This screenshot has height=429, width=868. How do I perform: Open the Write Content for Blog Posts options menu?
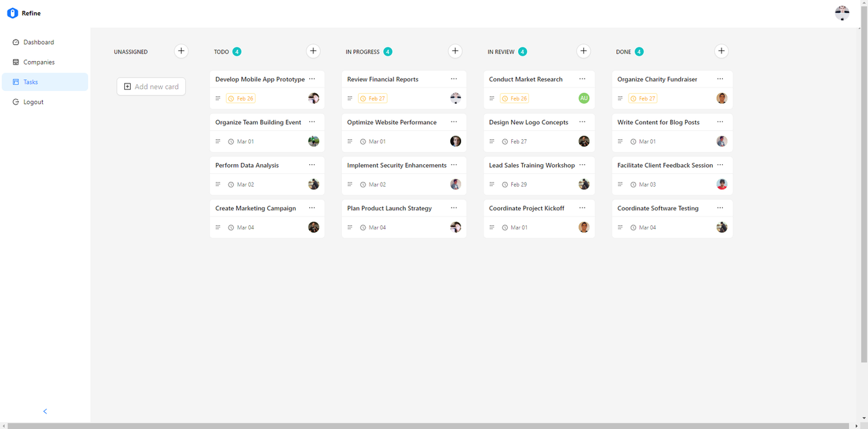point(720,122)
